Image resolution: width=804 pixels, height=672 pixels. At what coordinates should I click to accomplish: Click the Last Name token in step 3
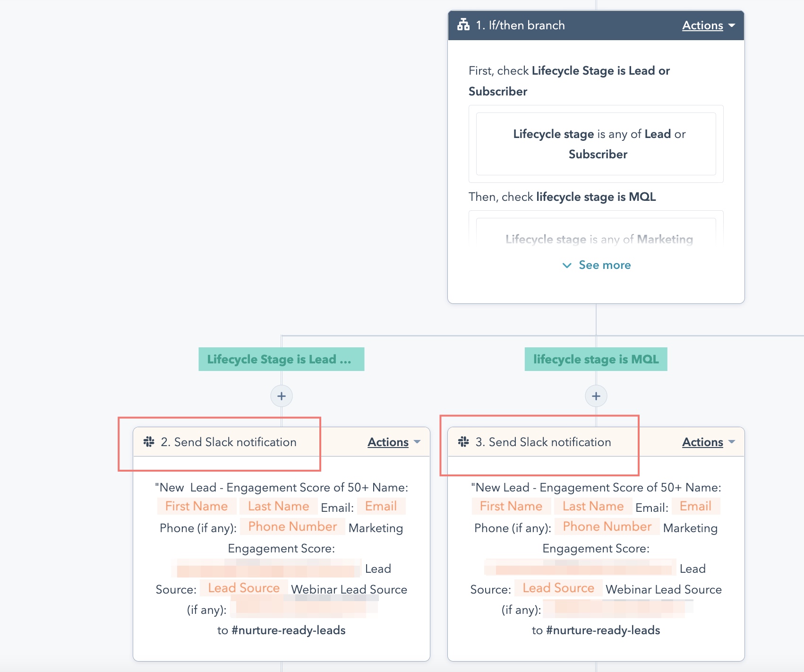pyautogui.click(x=592, y=506)
